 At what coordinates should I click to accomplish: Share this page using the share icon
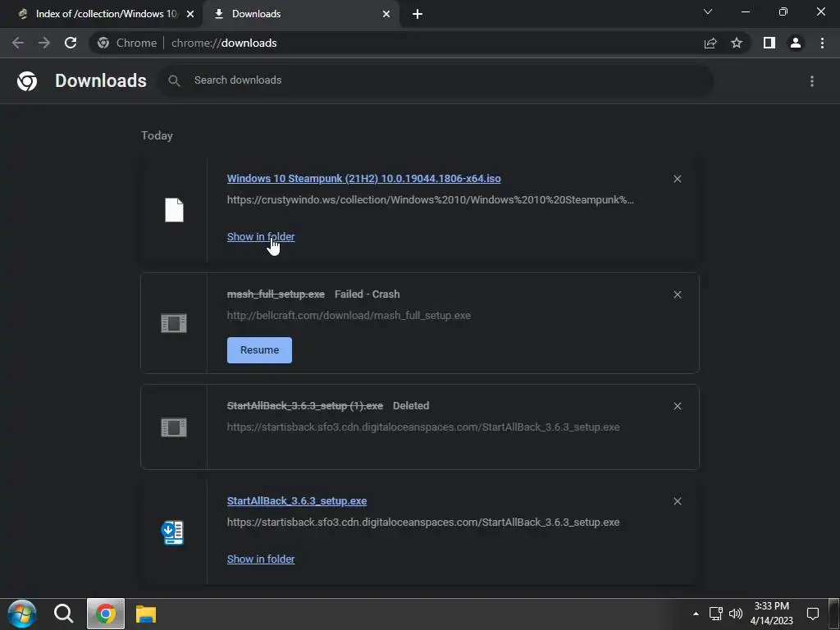[710, 43]
